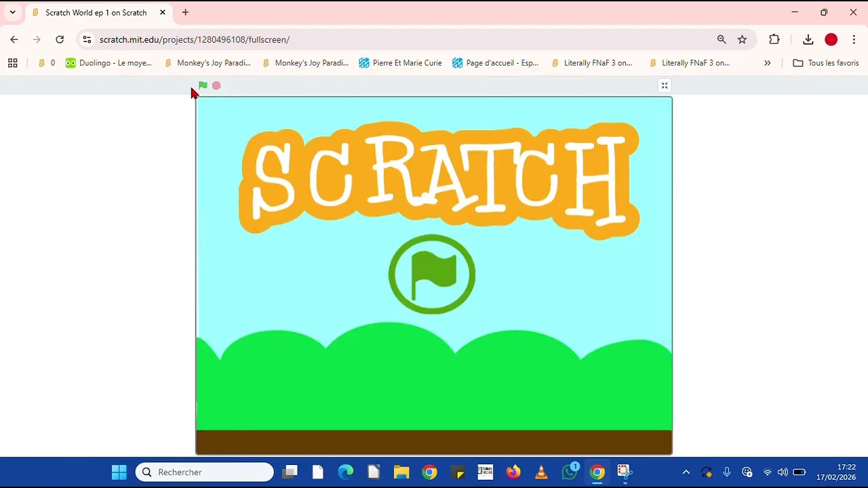The height and width of the screenshot is (488, 868).
Task: Open the Chrome downloads icon
Action: point(808,39)
